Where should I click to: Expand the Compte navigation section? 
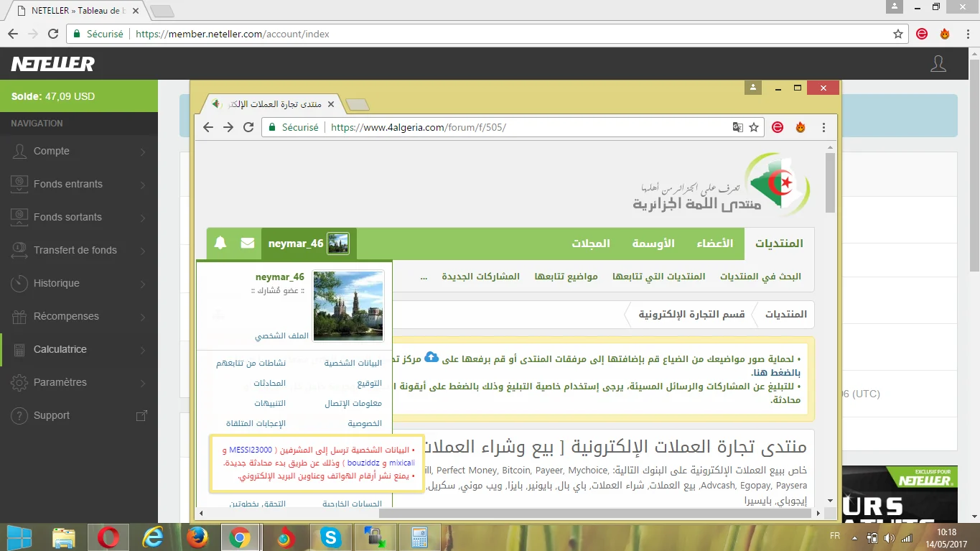pos(79,151)
